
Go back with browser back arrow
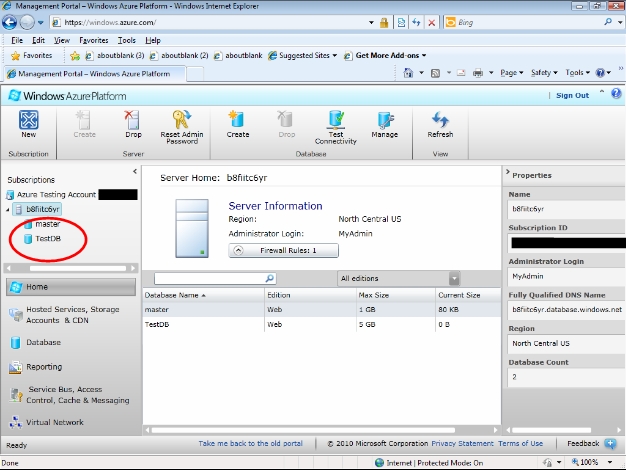[x=10, y=22]
